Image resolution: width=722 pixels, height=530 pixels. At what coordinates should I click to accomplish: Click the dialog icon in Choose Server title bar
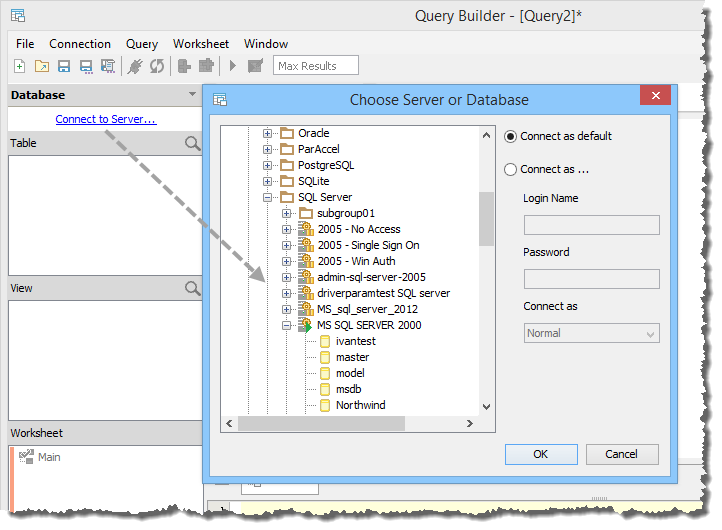(x=220, y=99)
